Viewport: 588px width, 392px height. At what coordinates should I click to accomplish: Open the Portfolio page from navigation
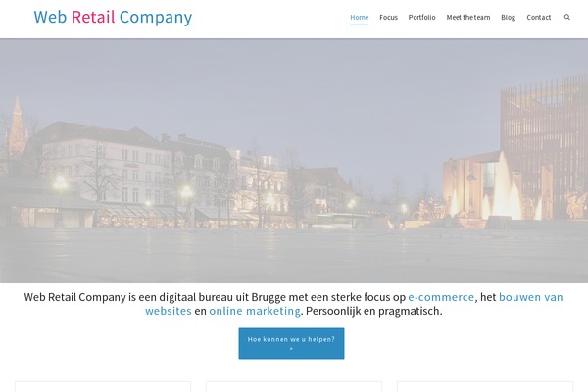(x=421, y=18)
